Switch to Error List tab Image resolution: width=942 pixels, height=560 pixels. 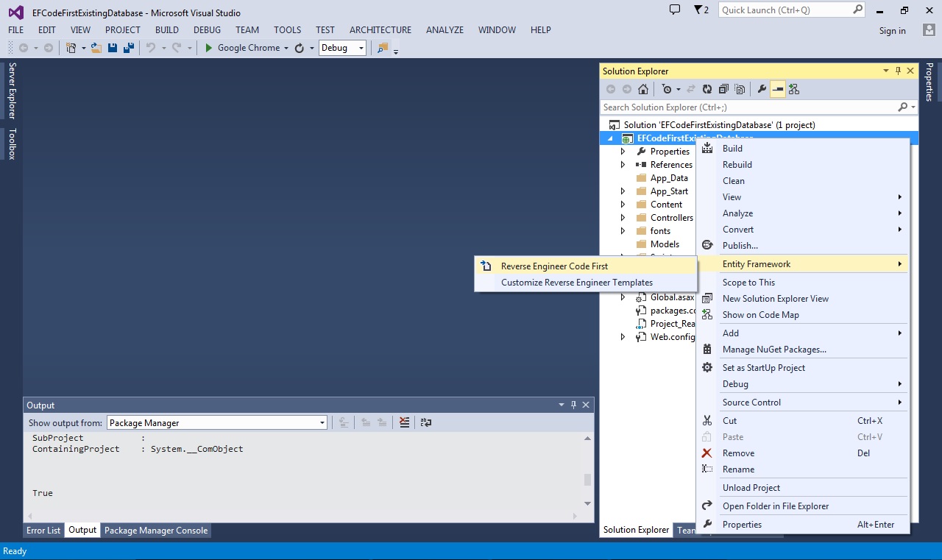point(43,531)
